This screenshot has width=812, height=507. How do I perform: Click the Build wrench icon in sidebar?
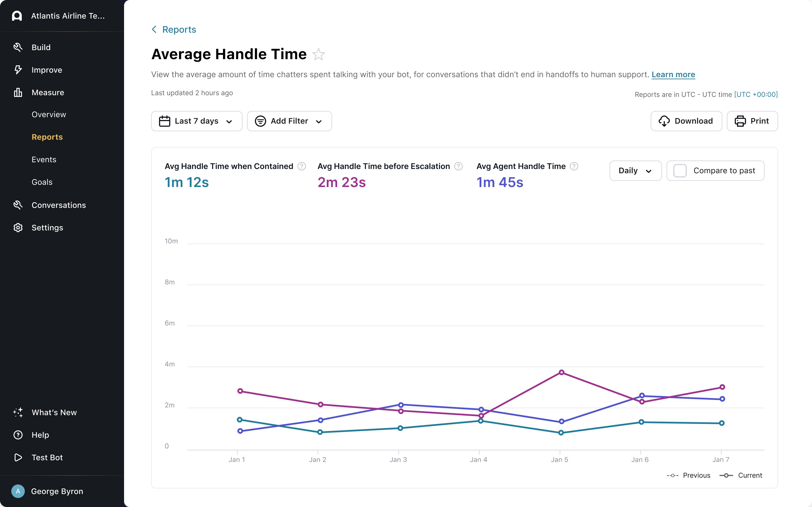[18, 47]
